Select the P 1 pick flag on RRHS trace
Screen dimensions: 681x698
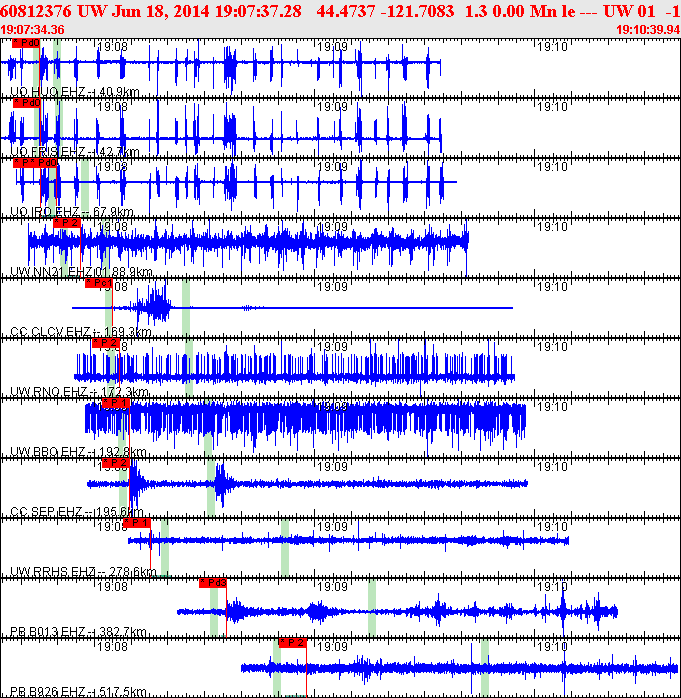click(137, 523)
